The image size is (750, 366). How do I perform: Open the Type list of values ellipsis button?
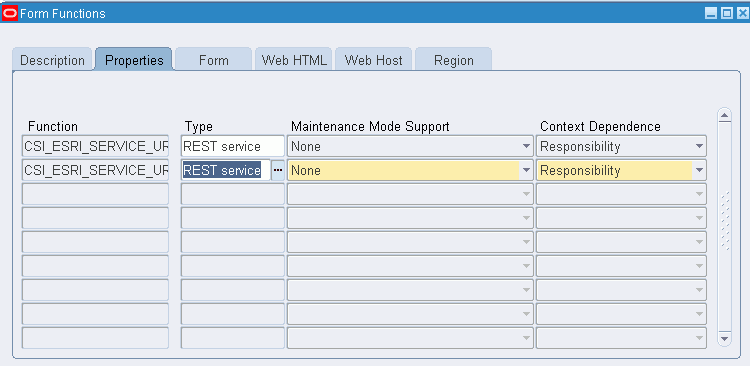pyautogui.click(x=278, y=170)
